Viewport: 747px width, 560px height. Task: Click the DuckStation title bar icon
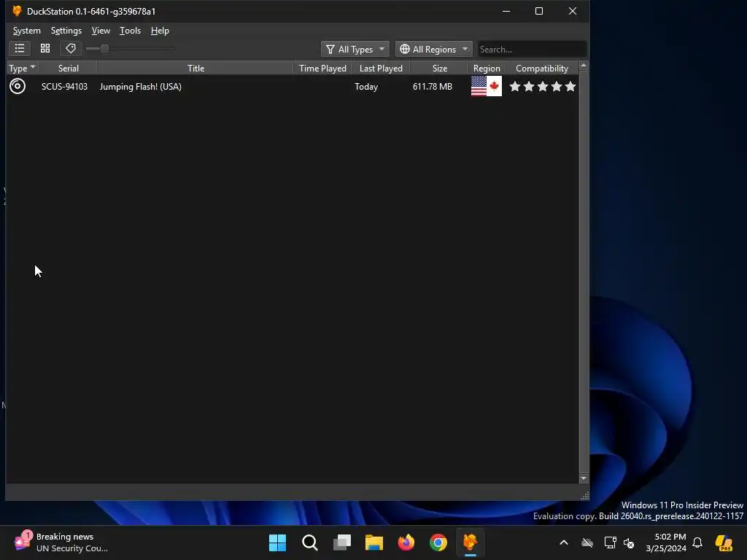pyautogui.click(x=18, y=11)
